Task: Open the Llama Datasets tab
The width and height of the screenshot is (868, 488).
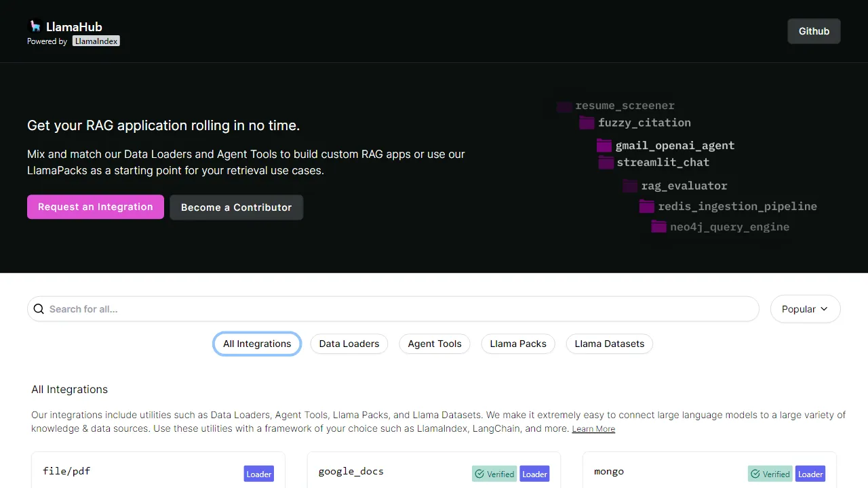Action: point(610,344)
